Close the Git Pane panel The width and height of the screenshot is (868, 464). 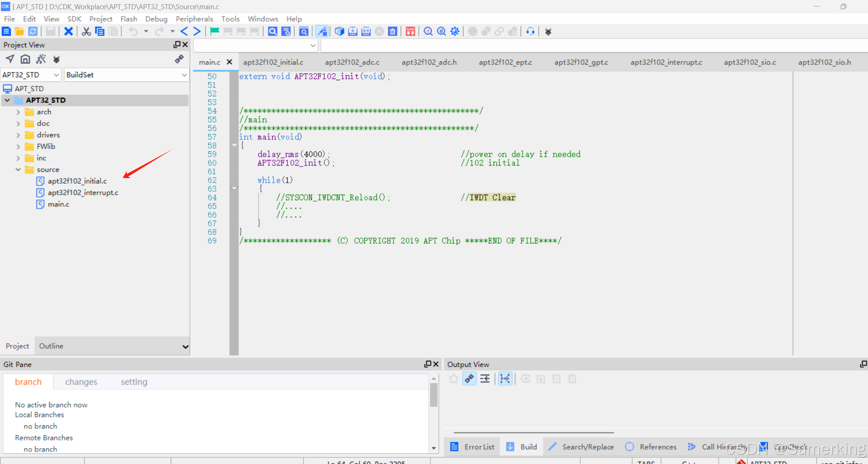coord(435,364)
